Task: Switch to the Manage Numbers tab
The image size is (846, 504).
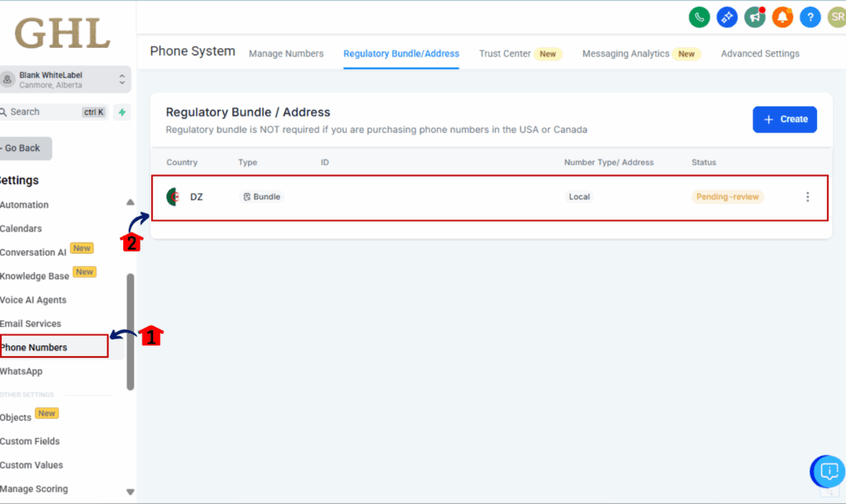Action: (286, 53)
